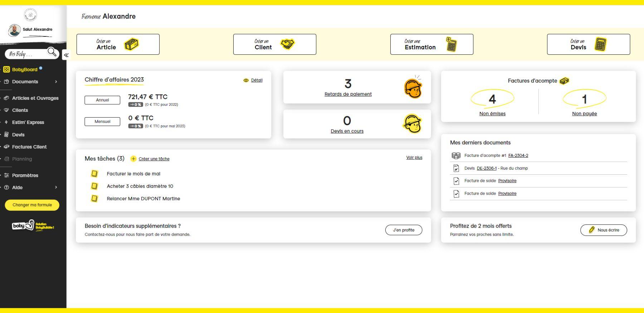Check off task Relancer Mme DUPONT Martine

[94, 198]
